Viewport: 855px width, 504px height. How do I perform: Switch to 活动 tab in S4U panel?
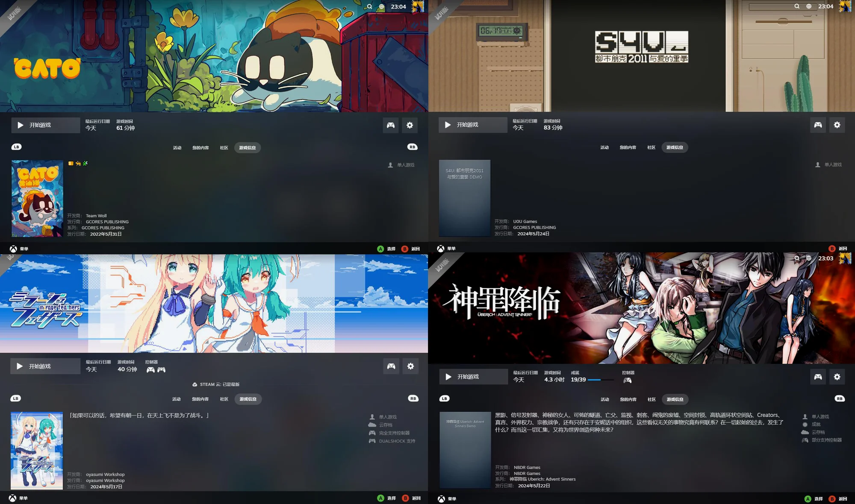[x=604, y=147]
